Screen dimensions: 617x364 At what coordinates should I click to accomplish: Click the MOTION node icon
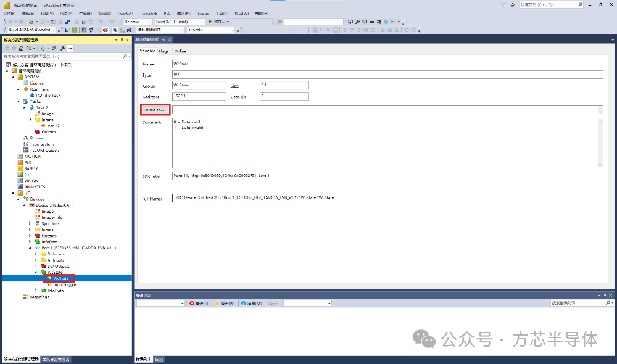(x=20, y=156)
